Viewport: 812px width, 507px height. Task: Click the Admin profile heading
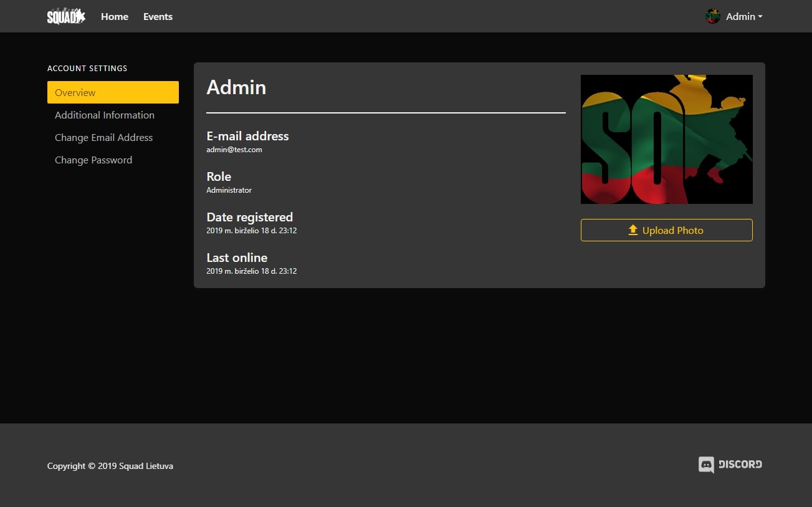pyautogui.click(x=236, y=87)
